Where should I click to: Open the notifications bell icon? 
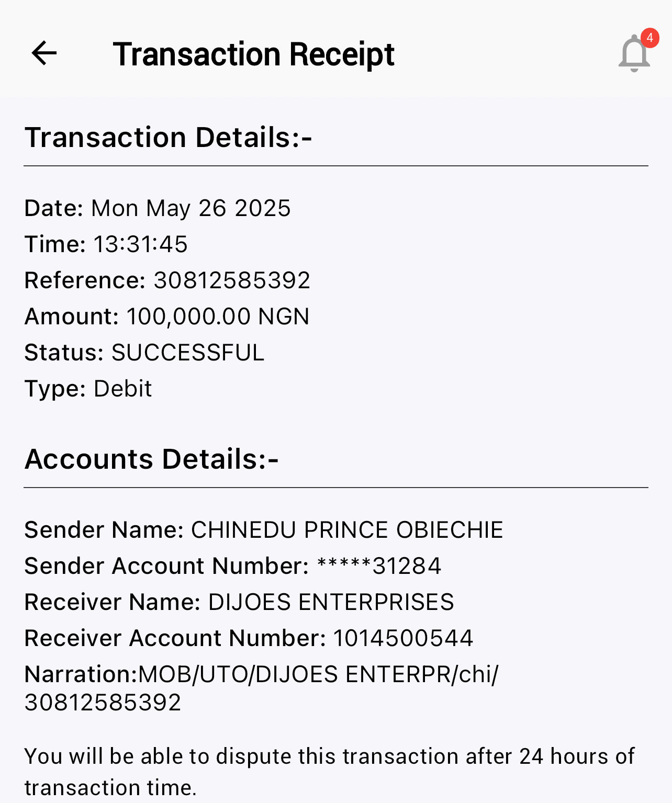pyautogui.click(x=633, y=54)
